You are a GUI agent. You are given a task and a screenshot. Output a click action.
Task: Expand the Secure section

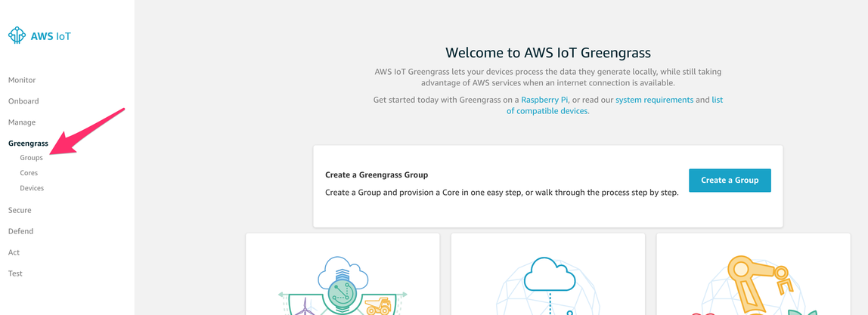(20, 210)
